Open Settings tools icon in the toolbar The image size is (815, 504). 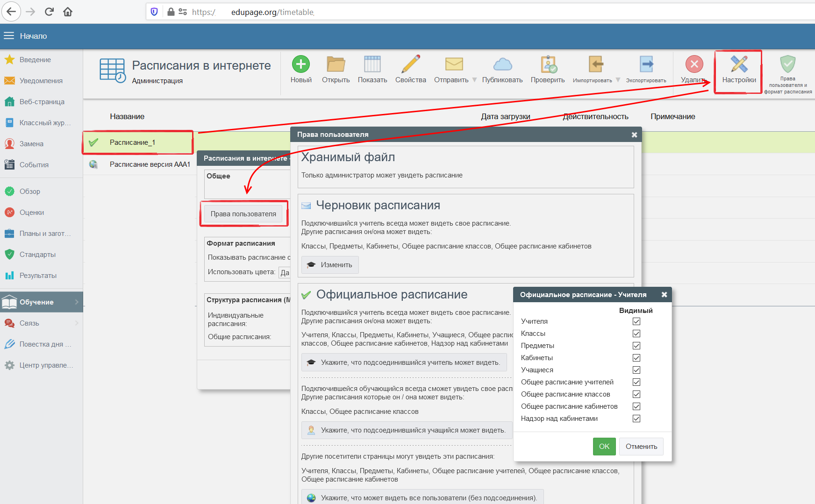[739, 64]
